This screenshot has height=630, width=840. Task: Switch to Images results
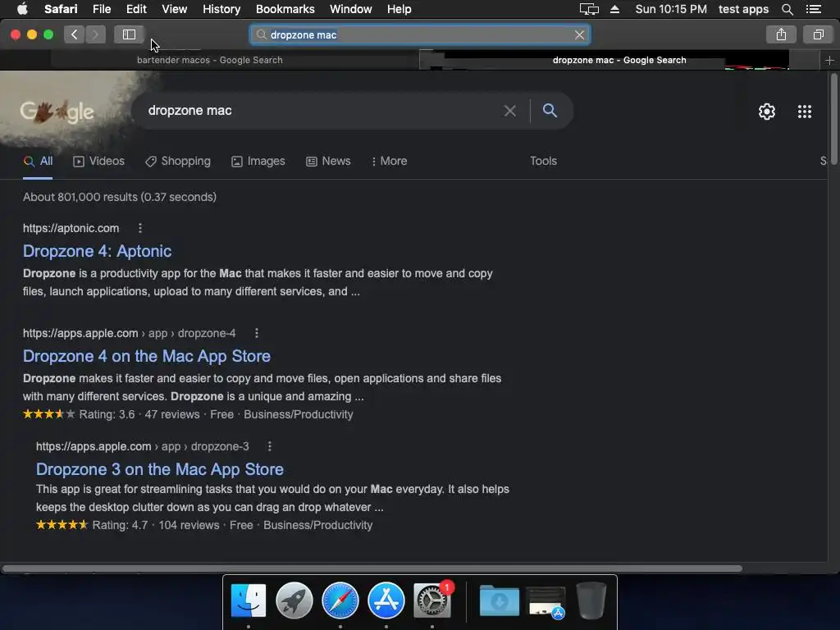[x=258, y=162]
